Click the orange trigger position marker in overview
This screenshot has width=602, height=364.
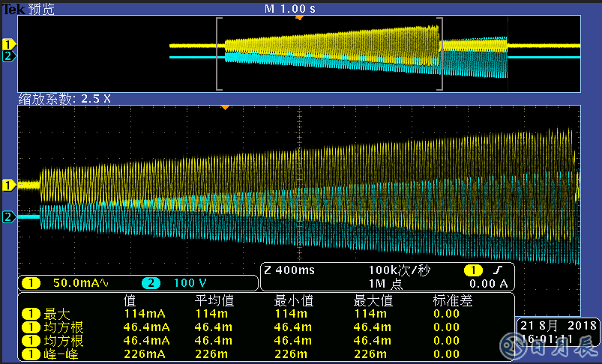pyautogui.click(x=299, y=17)
